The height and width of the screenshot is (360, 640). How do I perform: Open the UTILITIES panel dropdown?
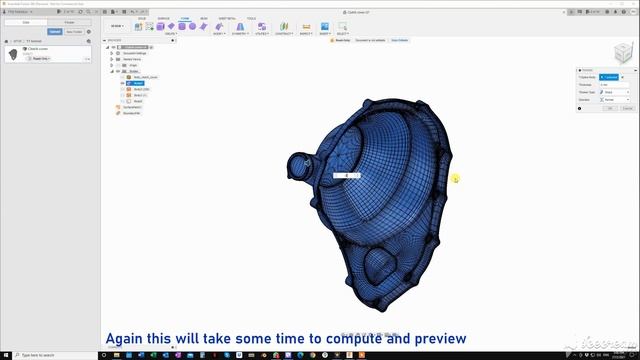[262, 34]
